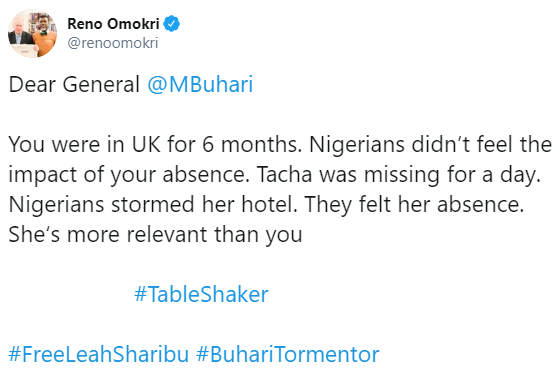The height and width of the screenshot is (390, 560).
Task: Select the man in orange in the avatar
Action: point(45,36)
